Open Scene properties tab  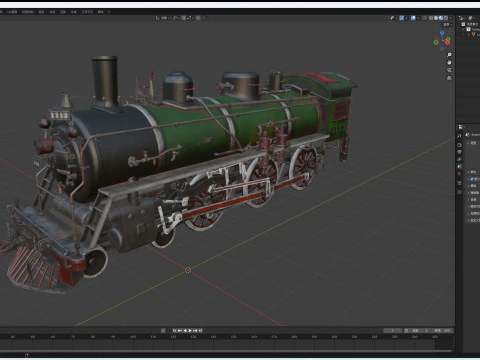click(460, 166)
